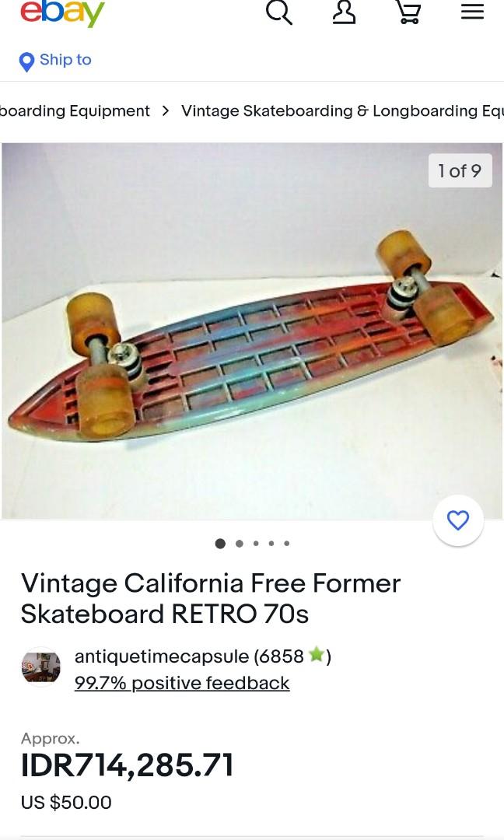The height and width of the screenshot is (840, 504).
Task: Open the skateboard product photo
Action: pos(252,331)
